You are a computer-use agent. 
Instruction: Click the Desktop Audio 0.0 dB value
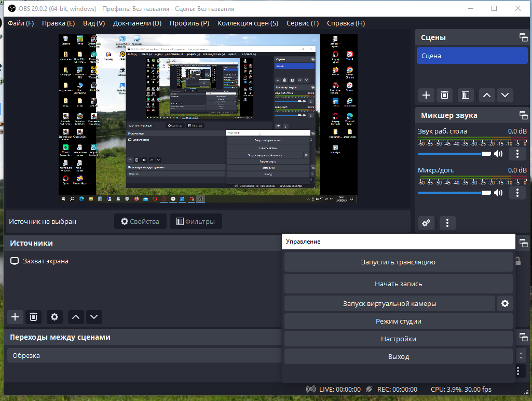pos(517,131)
